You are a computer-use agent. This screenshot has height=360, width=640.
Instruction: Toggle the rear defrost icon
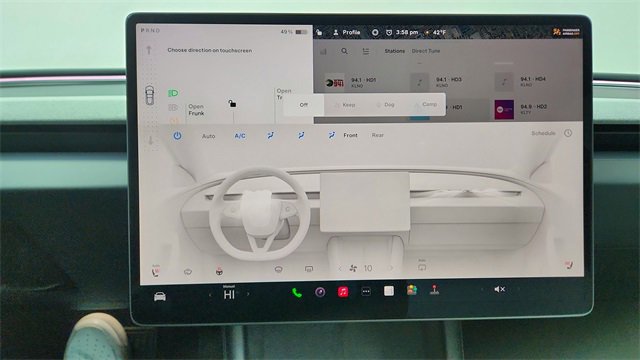(309, 269)
